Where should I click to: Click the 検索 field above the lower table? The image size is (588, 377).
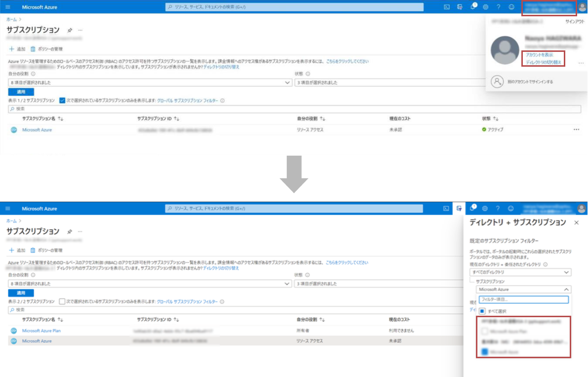coord(235,310)
